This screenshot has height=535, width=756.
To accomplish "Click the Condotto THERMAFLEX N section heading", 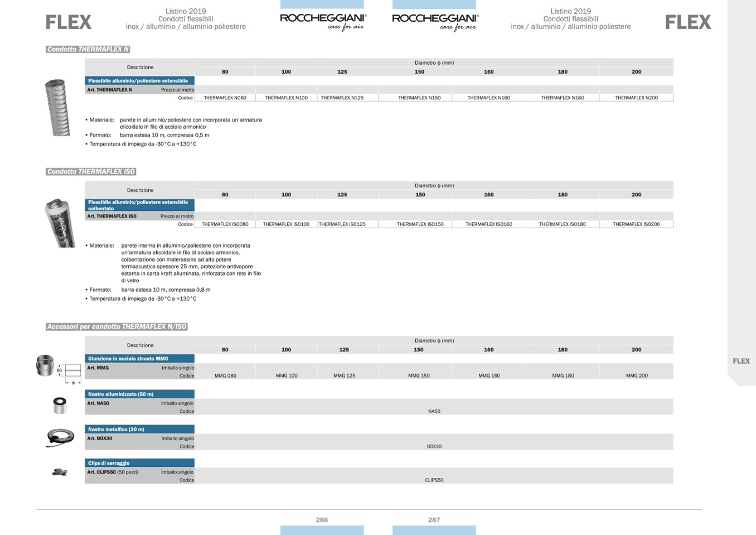I will [88, 49].
